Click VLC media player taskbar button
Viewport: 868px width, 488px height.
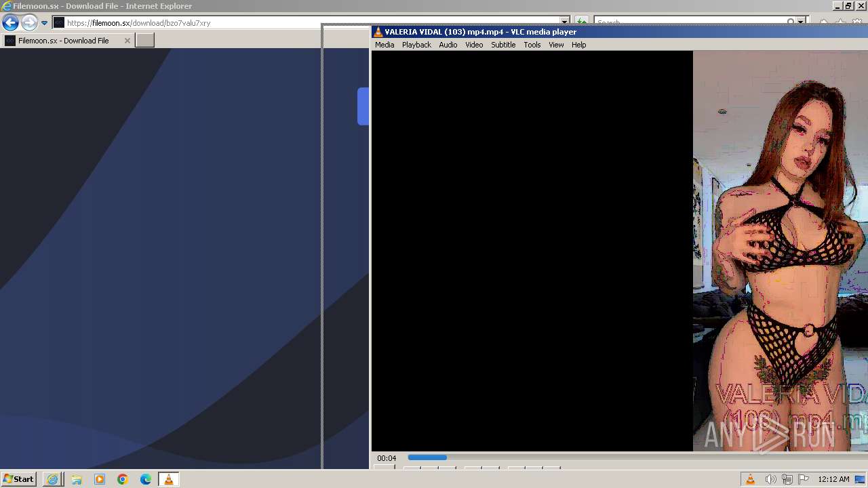coord(169,479)
